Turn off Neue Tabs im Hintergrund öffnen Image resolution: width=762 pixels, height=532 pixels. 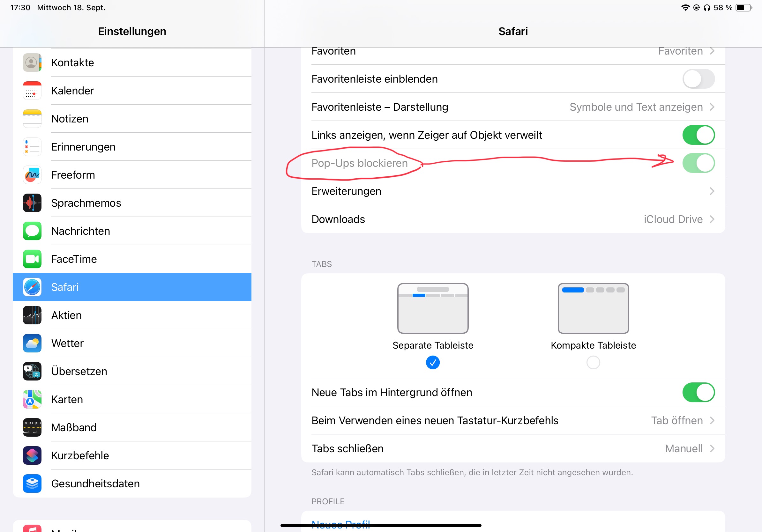[698, 392]
